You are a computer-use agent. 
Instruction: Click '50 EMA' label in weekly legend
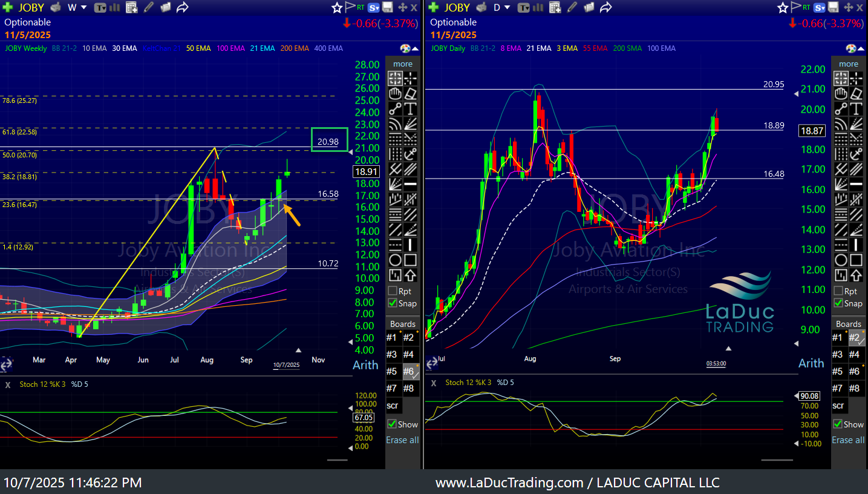click(x=198, y=48)
